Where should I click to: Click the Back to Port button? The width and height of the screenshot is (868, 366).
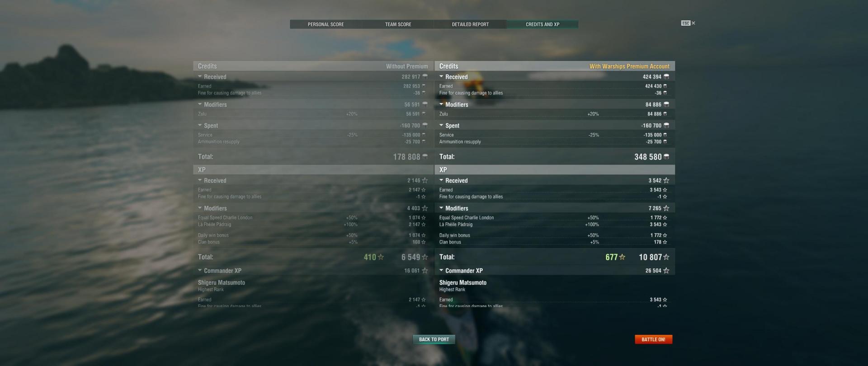434,339
